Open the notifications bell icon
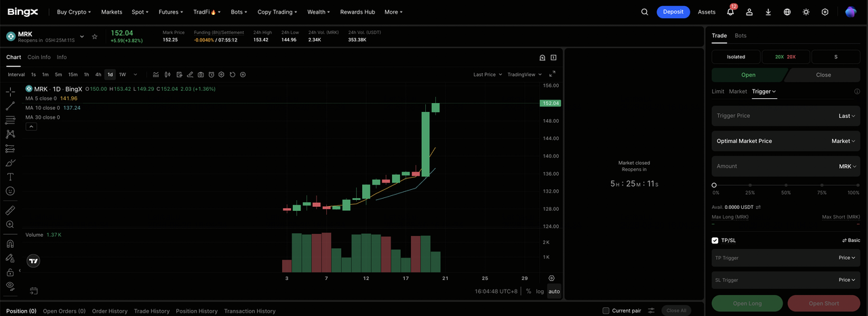This screenshot has height=316, width=868. [730, 12]
